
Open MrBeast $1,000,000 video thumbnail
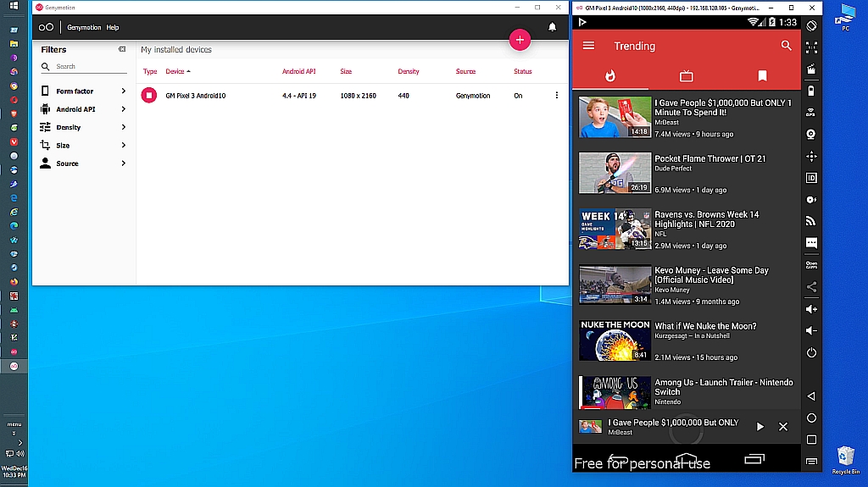615,118
